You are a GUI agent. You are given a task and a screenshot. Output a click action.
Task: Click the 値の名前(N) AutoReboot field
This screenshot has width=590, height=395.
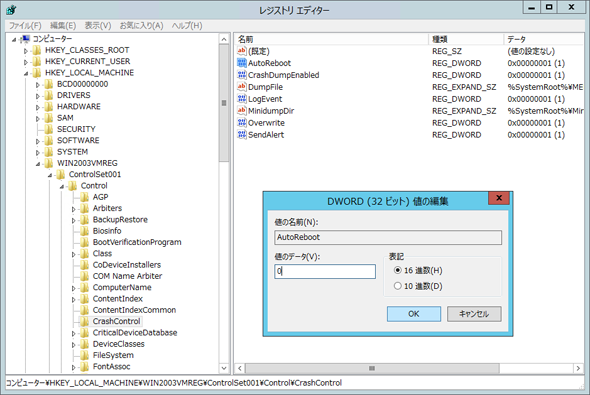tap(388, 237)
